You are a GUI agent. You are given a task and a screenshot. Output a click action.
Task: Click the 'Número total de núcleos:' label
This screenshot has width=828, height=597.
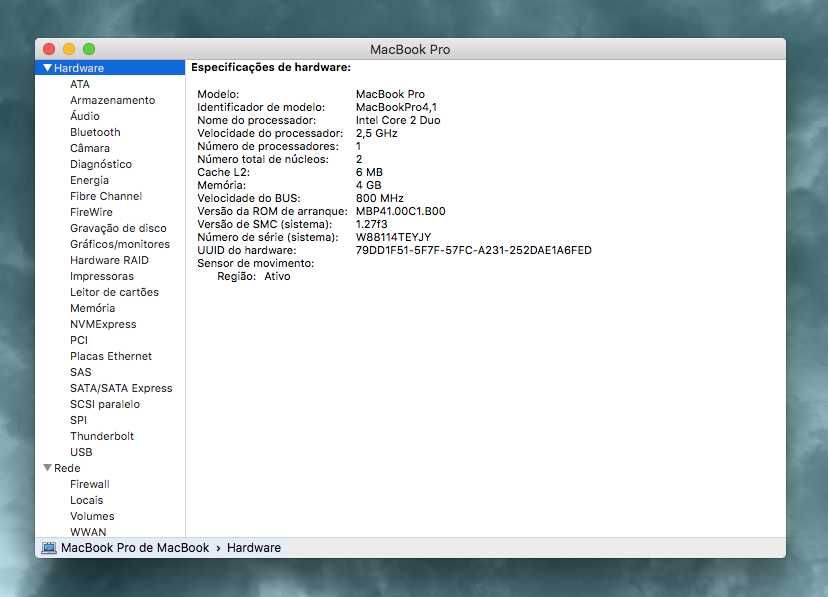[x=263, y=159]
